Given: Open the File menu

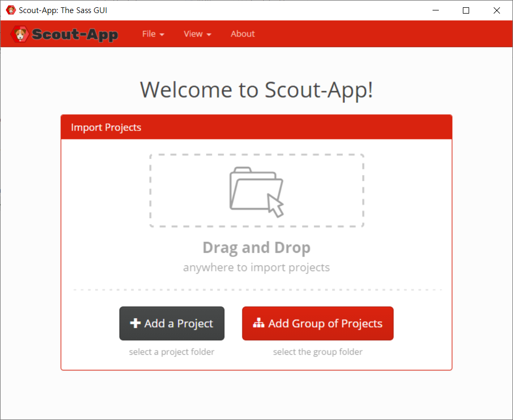Looking at the screenshot, I should click(153, 34).
